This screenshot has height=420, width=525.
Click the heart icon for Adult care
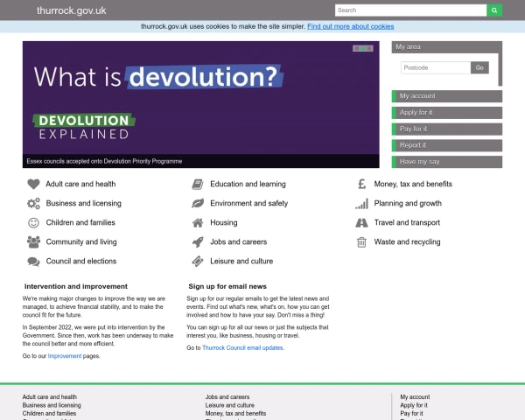tap(33, 184)
